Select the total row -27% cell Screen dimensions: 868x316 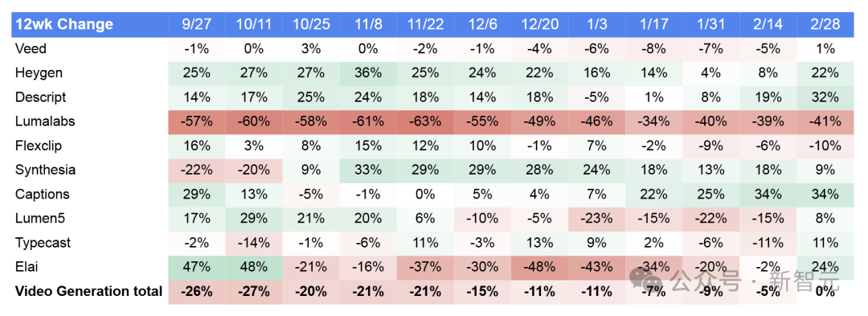click(x=253, y=291)
